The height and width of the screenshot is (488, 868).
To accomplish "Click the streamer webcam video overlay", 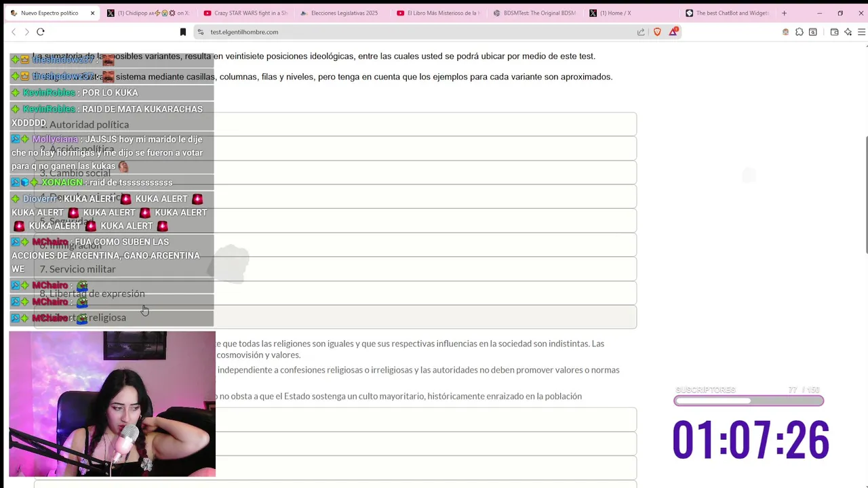I will point(113,404).
